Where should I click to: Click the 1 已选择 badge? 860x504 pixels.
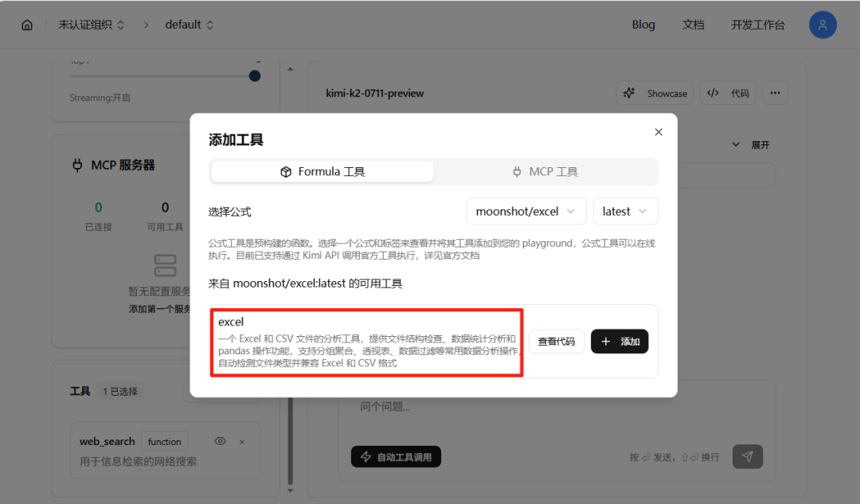coord(120,392)
